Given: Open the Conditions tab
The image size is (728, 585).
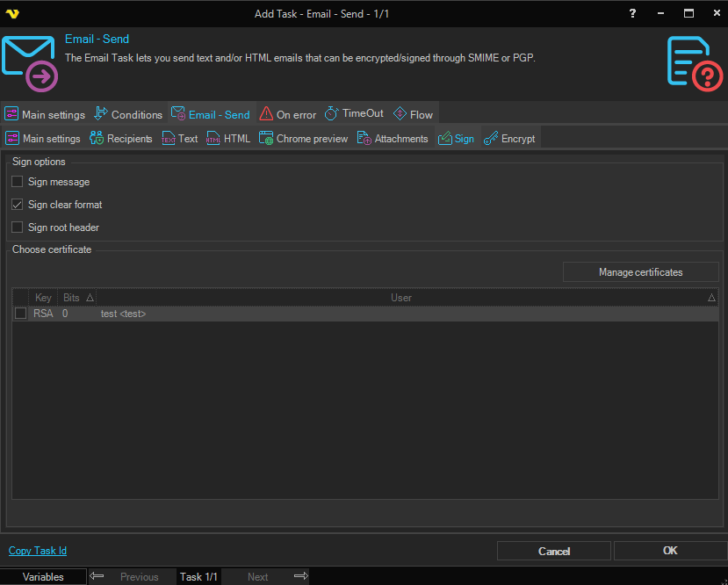Looking at the screenshot, I should click(x=128, y=114).
